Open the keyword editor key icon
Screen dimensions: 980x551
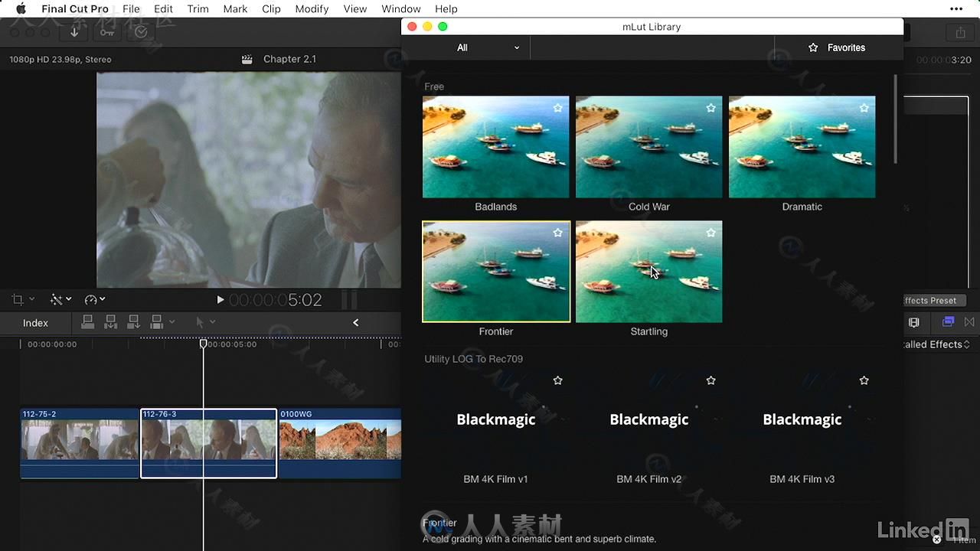pyautogui.click(x=106, y=31)
